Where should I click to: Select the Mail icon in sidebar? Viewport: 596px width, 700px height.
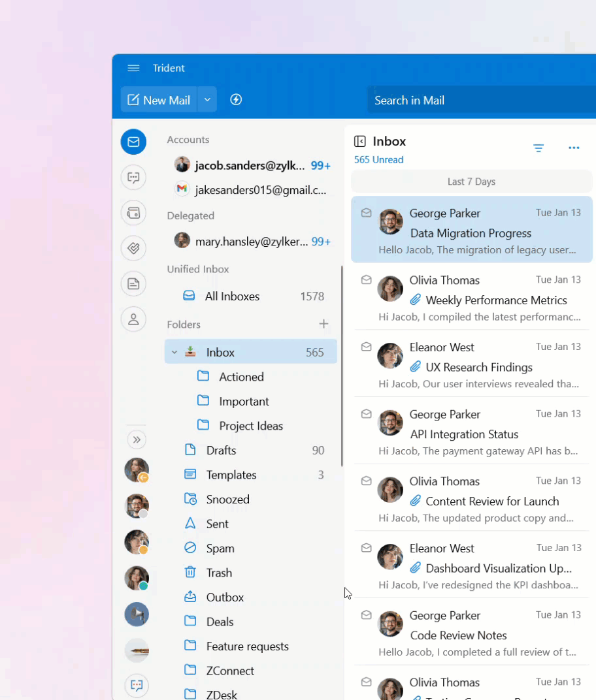click(x=133, y=142)
